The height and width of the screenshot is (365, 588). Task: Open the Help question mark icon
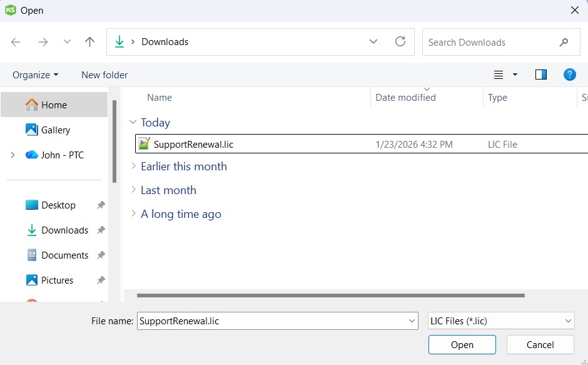pos(569,75)
